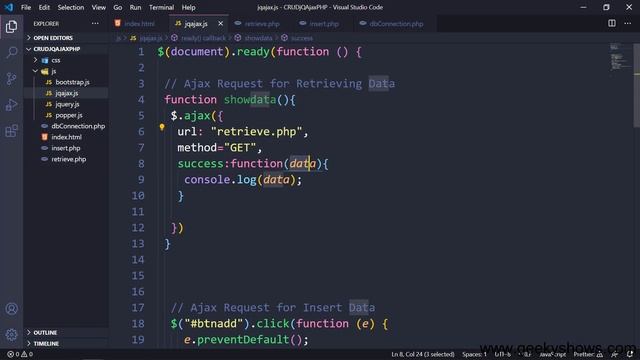Open the Run and Debug view
Viewport: 640px width, 360px height.
pos(11,105)
